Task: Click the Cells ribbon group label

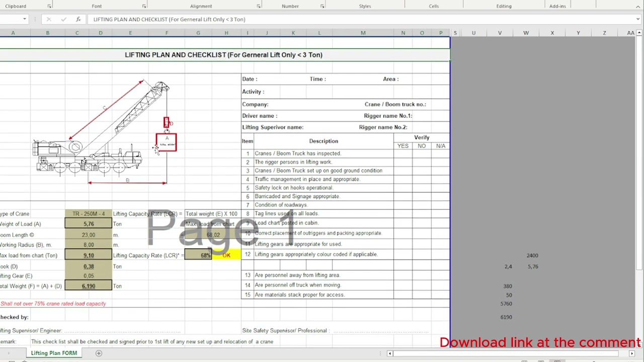Action: coord(434,6)
